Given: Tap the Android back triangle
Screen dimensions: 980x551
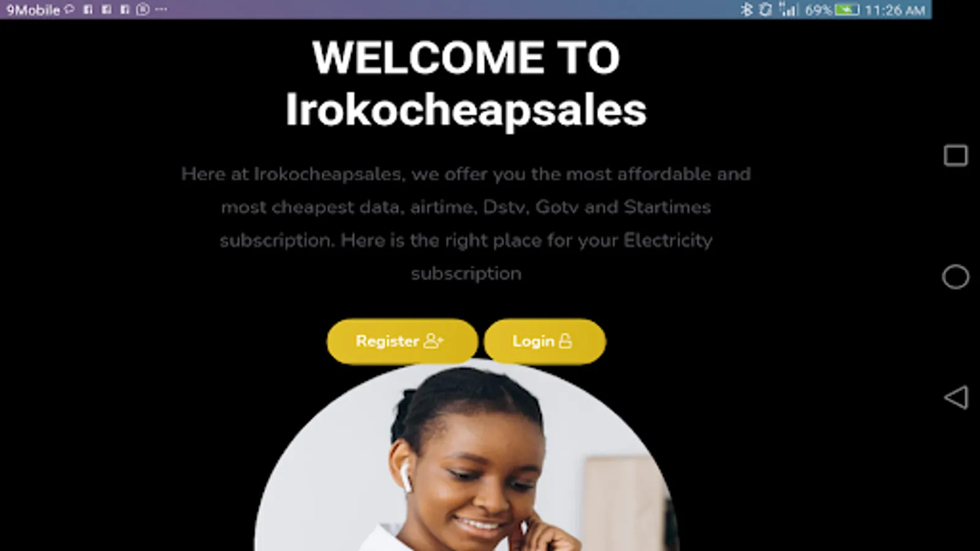Looking at the screenshot, I should (956, 397).
